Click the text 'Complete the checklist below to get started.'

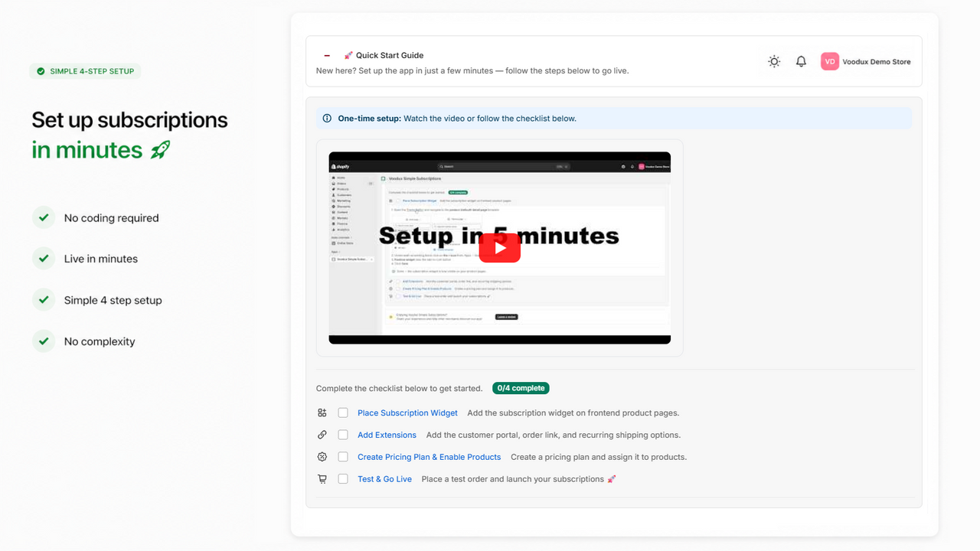click(x=399, y=388)
